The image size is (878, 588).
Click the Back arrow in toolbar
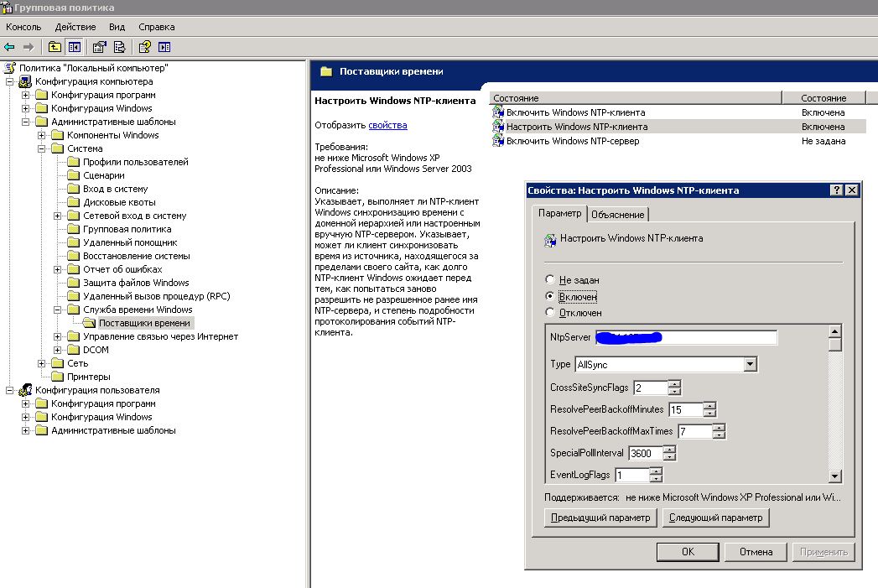(9, 47)
